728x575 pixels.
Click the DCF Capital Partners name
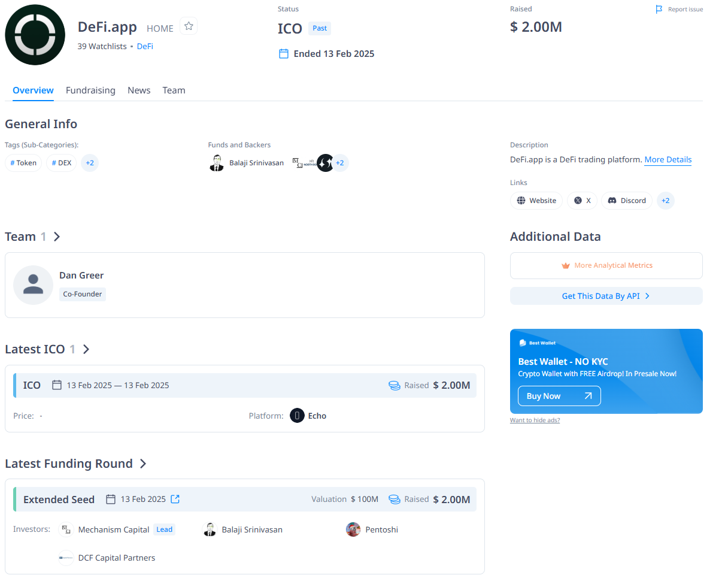117,558
